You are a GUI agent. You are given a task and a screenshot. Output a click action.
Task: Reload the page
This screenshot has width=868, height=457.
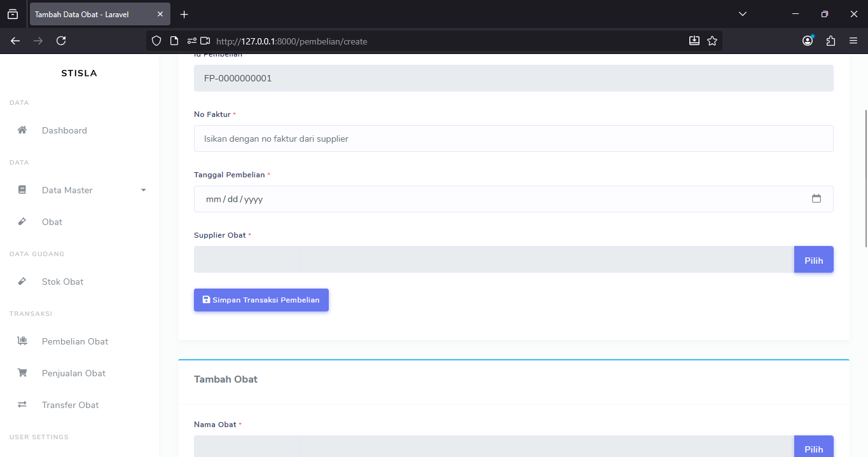pos(61,41)
